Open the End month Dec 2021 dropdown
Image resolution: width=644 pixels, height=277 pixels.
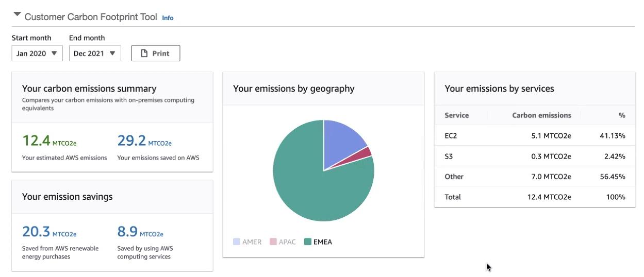pos(95,54)
